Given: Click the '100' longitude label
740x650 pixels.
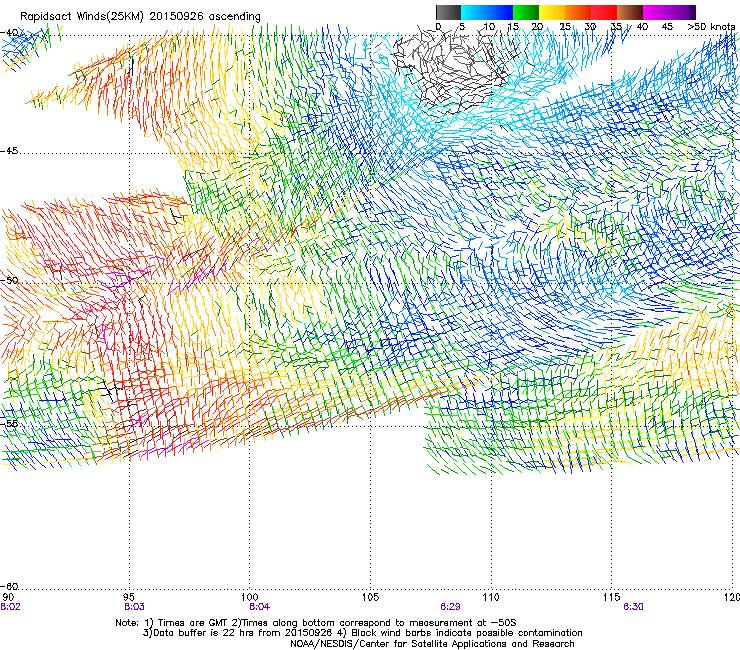Looking at the screenshot, I should [x=250, y=598].
